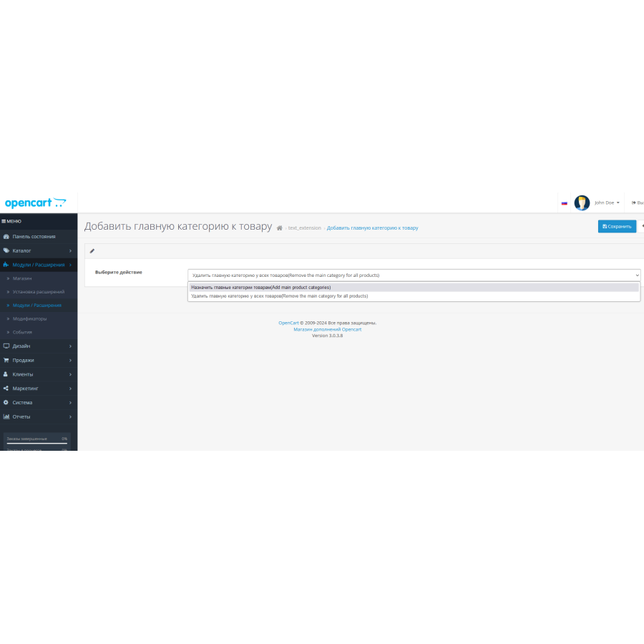Choose option Удалить главную категорию у всех товаров
This screenshot has width=644, height=644.
pos(414,296)
